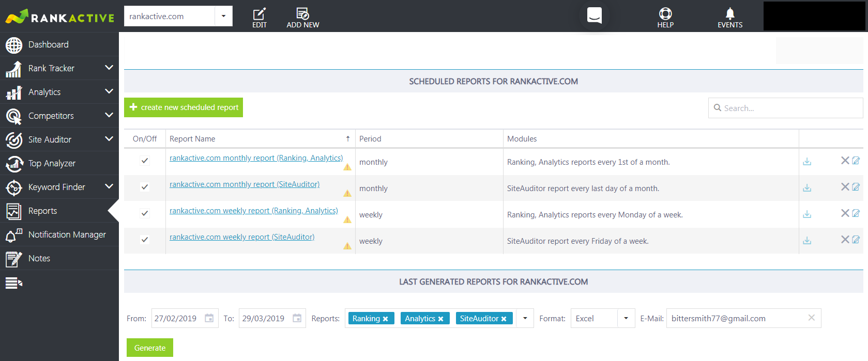The width and height of the screenshot is (868, 361).
Task: Click the Top Analyzer icon
Action: (x=14, y=164)
